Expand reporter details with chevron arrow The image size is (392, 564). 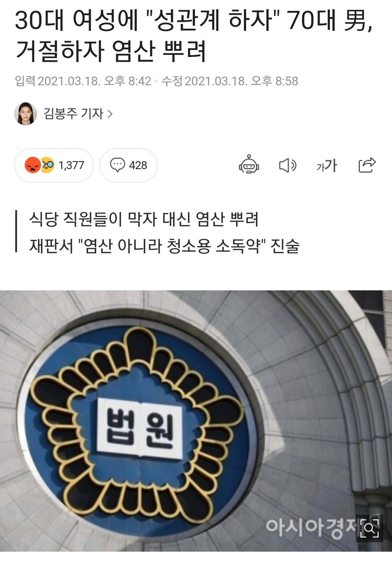[110, 114]
